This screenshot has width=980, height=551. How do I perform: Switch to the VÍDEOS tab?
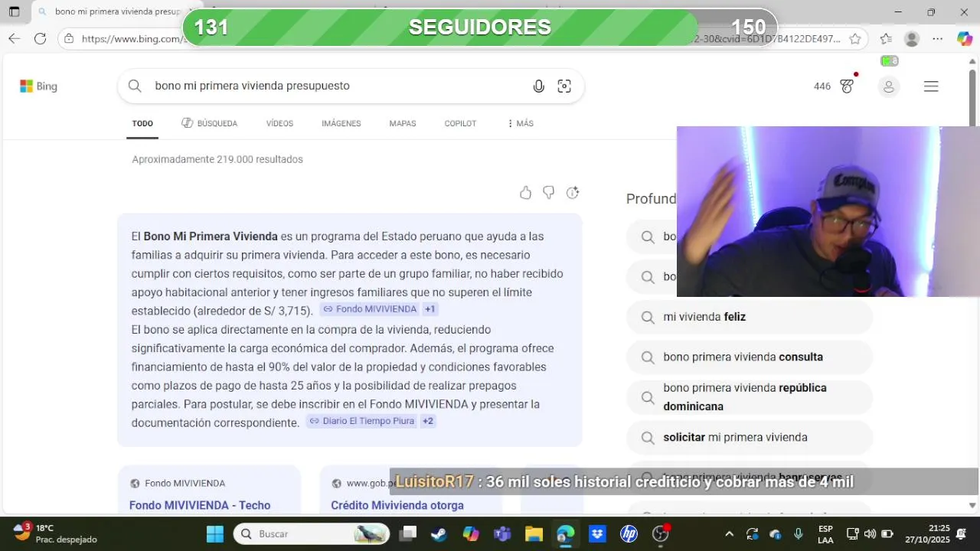[279, 123]
